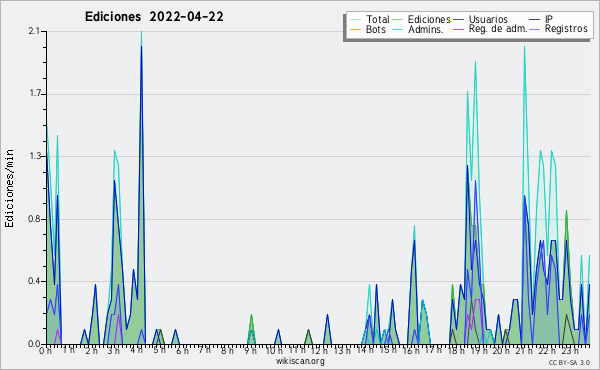This screenshot has height=370, width=600.
Task: Click the y-axis value 0.4
Action: (x=34, y=281)
